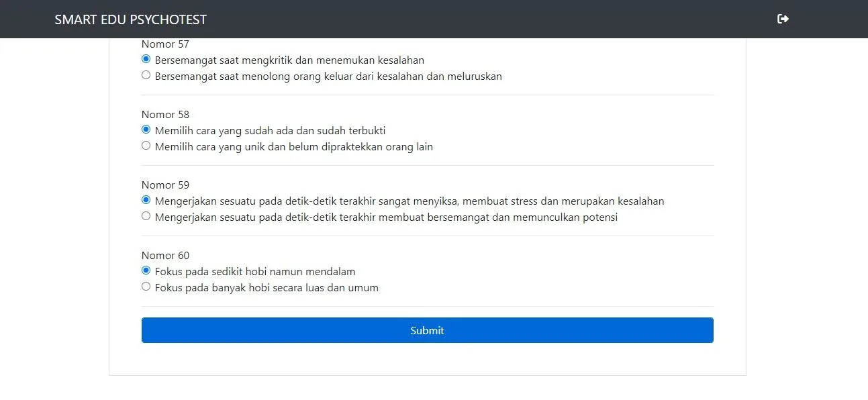The width and height of the screenshot is (868, 400).
Task: Click the 'Nomor 58' question heading
Action: 165,115
